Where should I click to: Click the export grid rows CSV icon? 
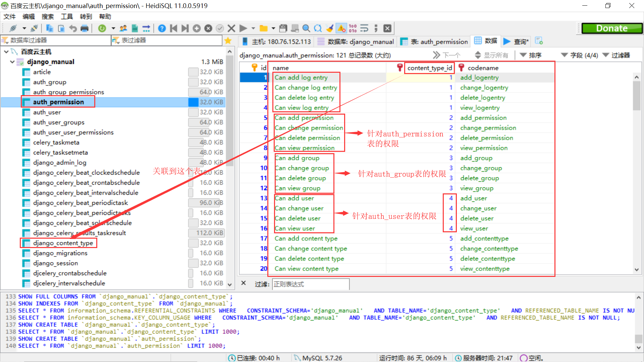(135, 28)
